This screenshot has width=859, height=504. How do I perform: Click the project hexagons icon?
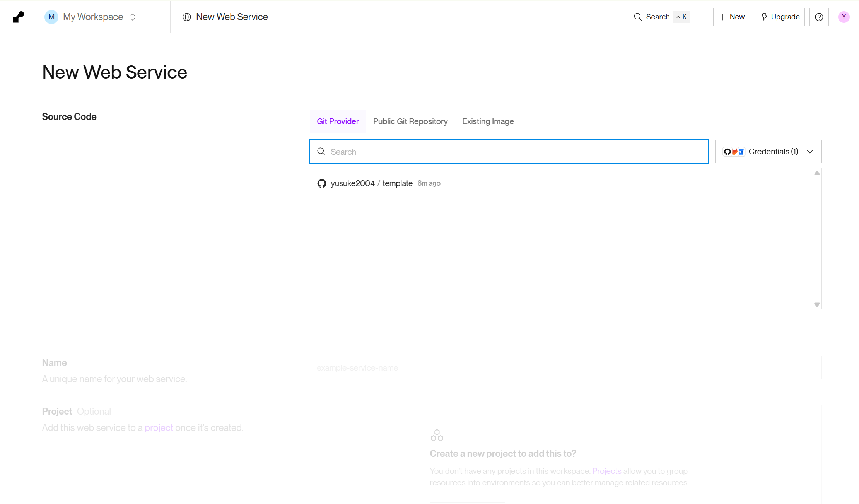pos(437,435)
